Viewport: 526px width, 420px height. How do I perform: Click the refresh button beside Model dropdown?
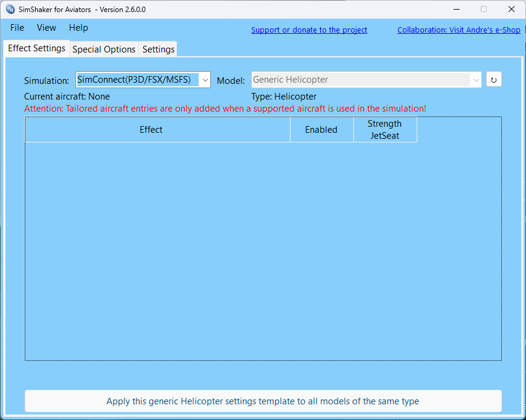[493, 80]
